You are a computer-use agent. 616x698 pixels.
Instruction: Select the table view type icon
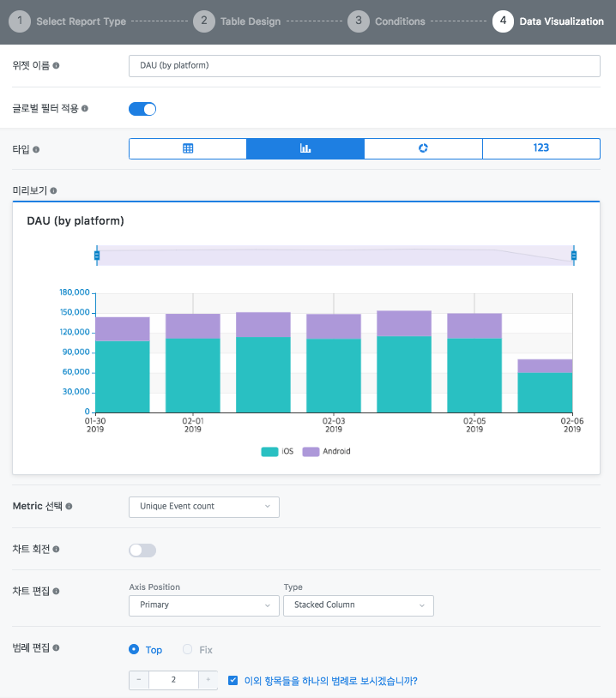coord(188,148)
